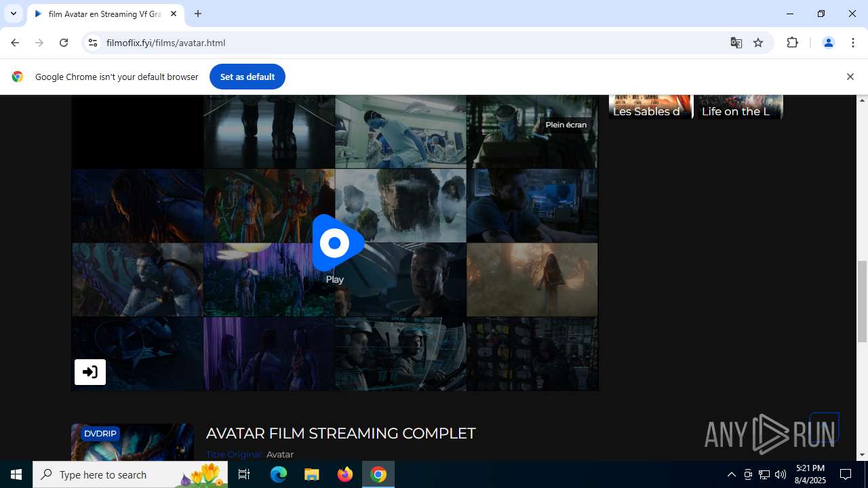Open the Windows notification center icon
868x488 pixels.
pos(846,474)
